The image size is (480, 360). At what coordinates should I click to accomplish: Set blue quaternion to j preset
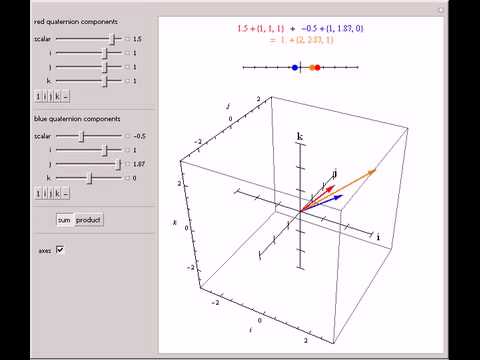[51, 194]
